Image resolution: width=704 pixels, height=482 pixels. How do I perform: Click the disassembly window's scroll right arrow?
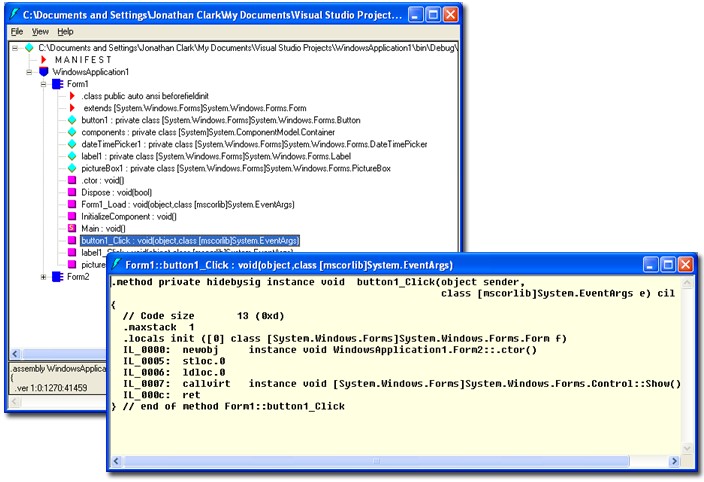[x=674, y=461]
